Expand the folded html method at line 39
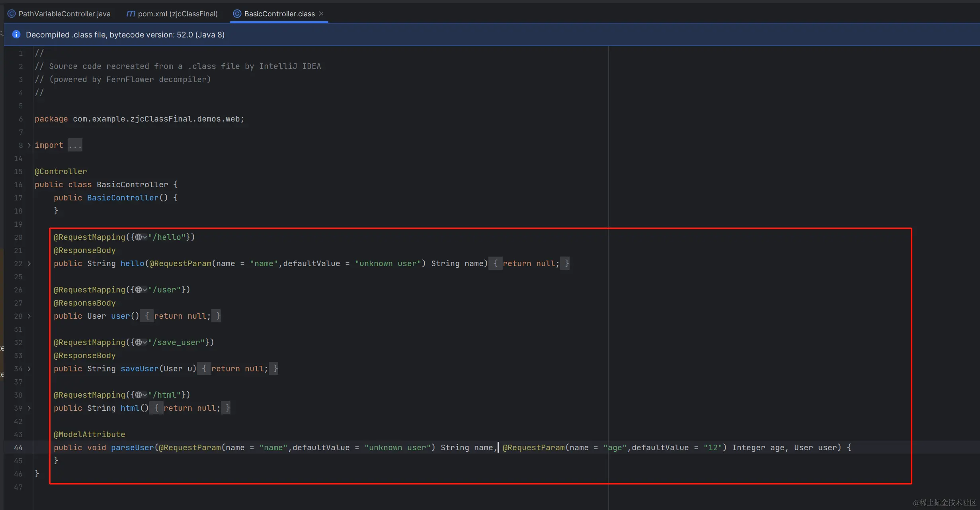 tap(29, 408)
